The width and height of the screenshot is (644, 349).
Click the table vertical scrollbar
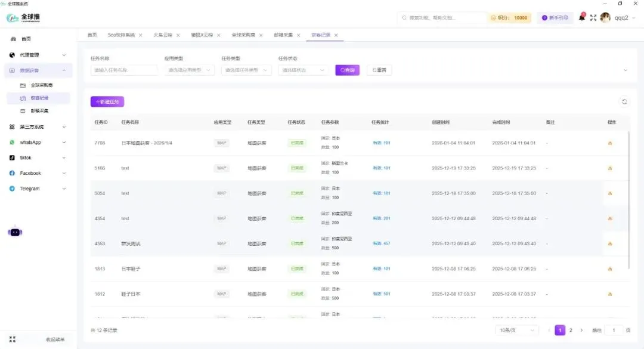click(629, 200)
